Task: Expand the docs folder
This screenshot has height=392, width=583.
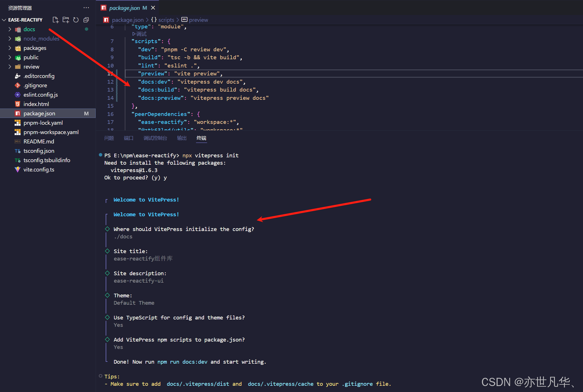Action: click(29, 29)
